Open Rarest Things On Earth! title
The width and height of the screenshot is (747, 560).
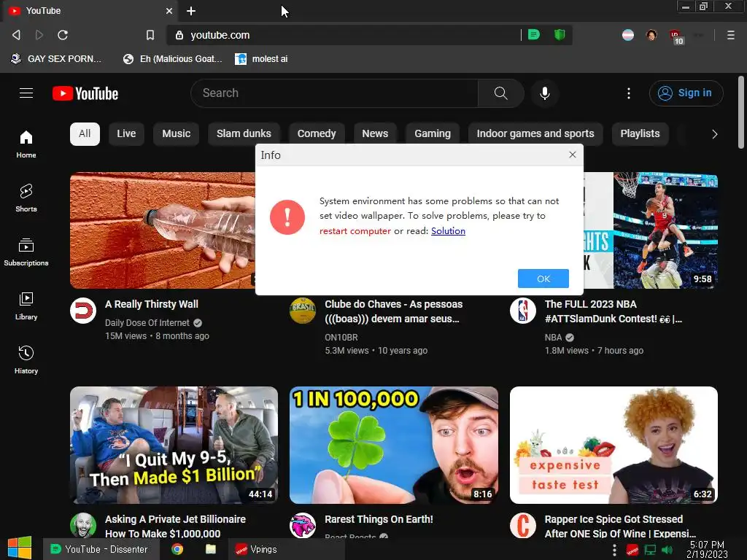379,519
